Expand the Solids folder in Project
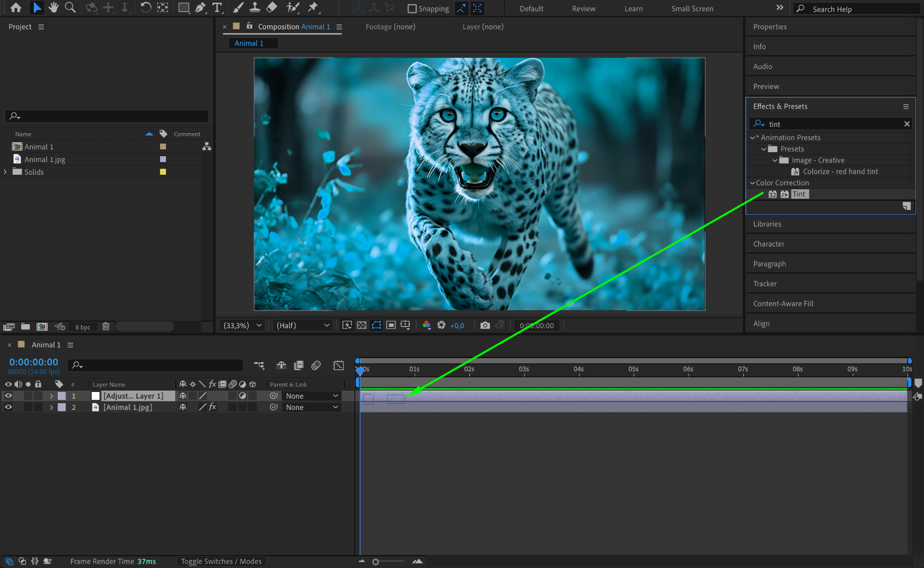Image resolution: width=924 pixels, height=568 pixels. (5, 172)
